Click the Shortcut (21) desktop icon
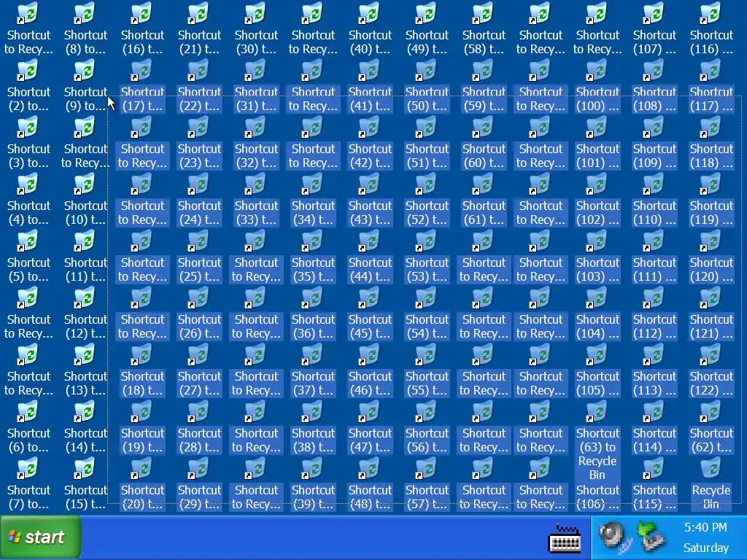The width and height of the screenshot is (747, 560). (199, 13)
